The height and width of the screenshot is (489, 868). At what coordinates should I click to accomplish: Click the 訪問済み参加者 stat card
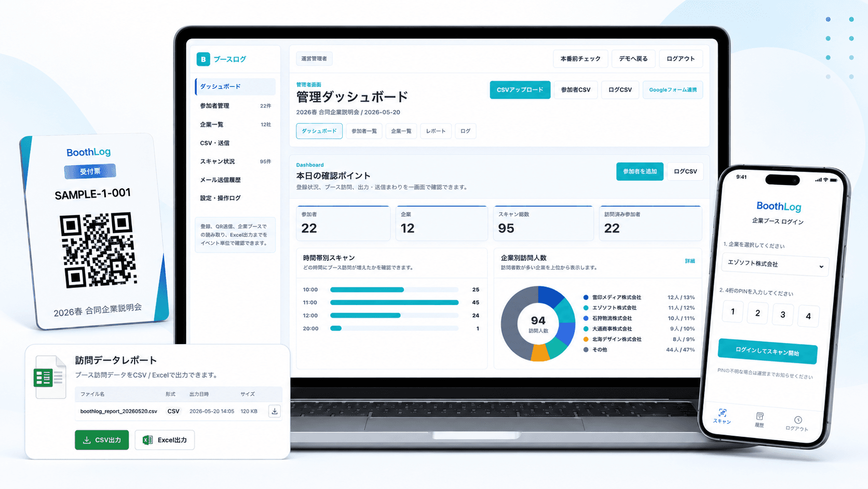point(650,223)
